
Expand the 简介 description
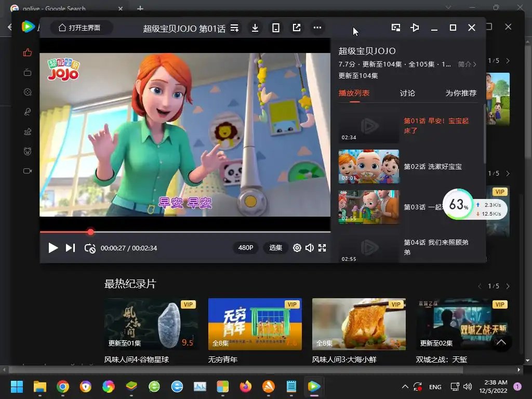pyautogui.click(x=467, y=64)
